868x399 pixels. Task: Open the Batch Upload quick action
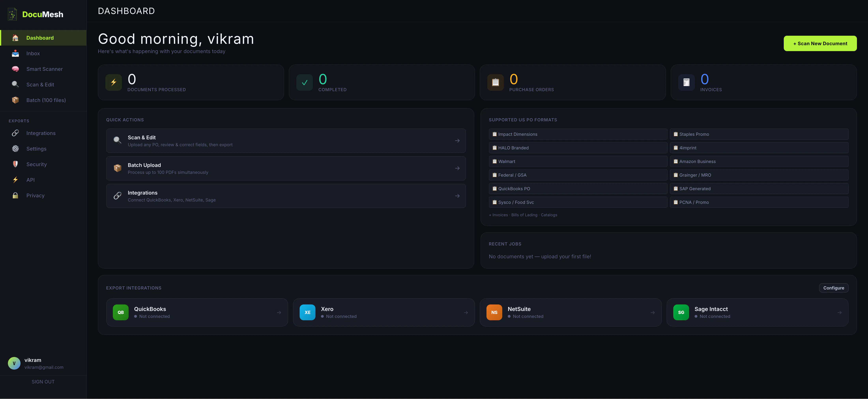[286, 168]
